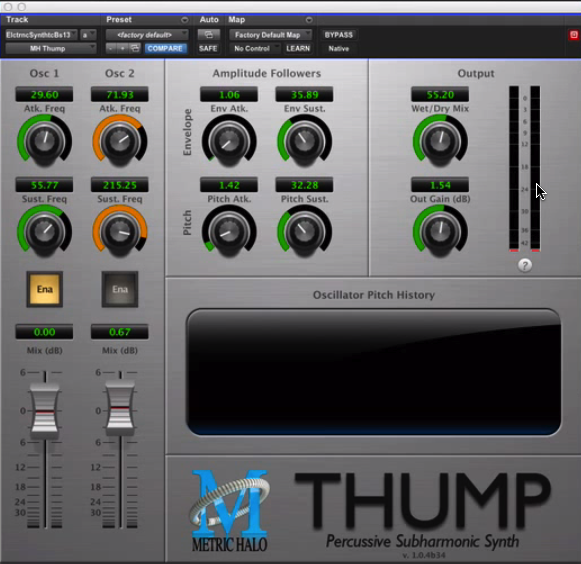Viewport: 581px width, 564px height.
Task: Click the Pitch Sust. value 32.28
Action: click(305, 185)
